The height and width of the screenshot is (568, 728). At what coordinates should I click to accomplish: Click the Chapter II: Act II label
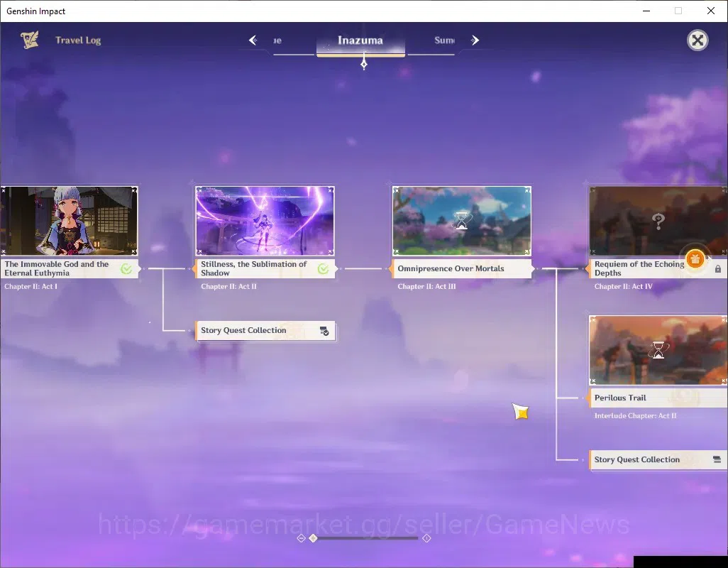[x=228, y=287]
